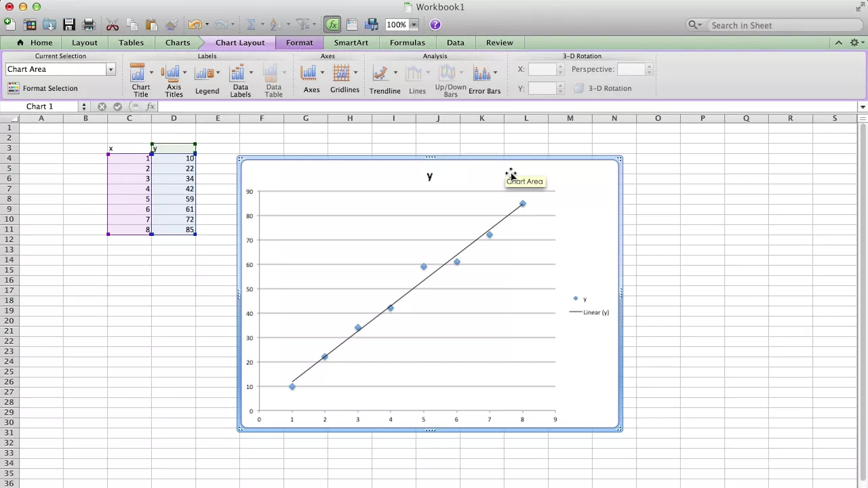Open the Error Bars dropdown arrow
868x488 pixels.
click(495, 73)
